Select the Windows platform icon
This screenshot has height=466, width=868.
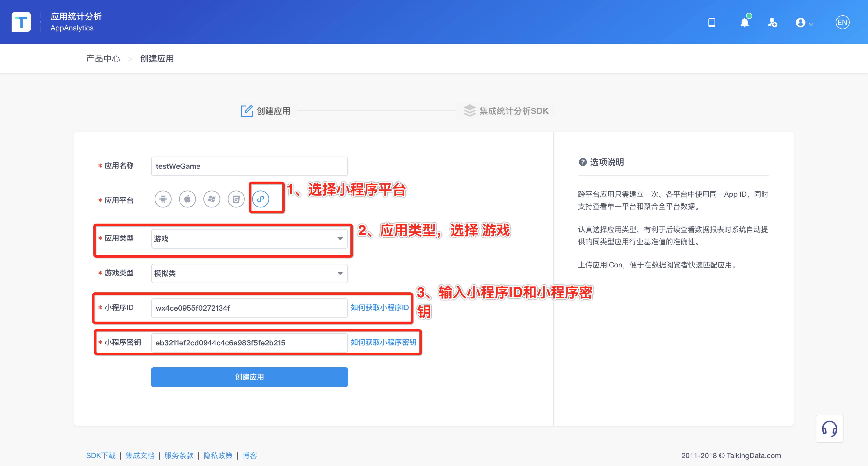(x=212, y=199)
